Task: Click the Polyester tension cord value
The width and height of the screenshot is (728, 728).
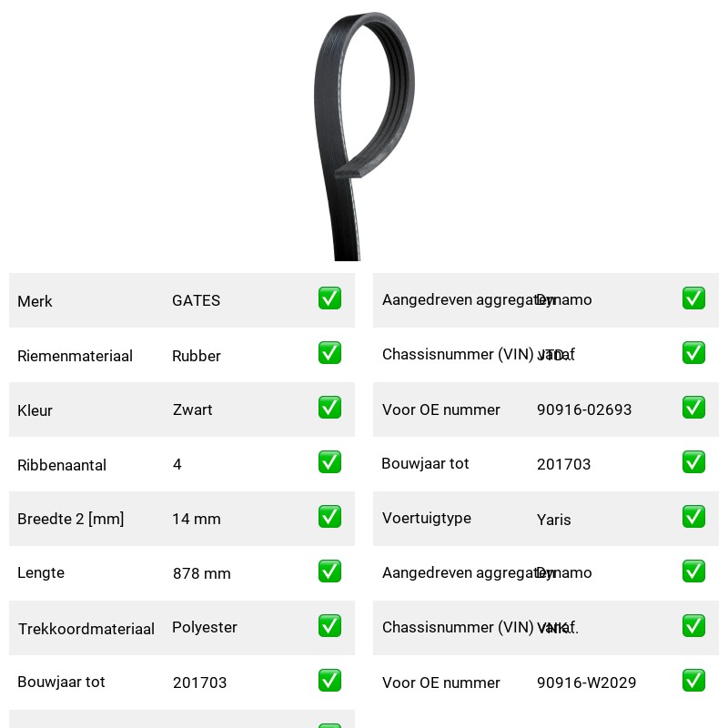Action: pyautogui.click(x=204, y=627)
